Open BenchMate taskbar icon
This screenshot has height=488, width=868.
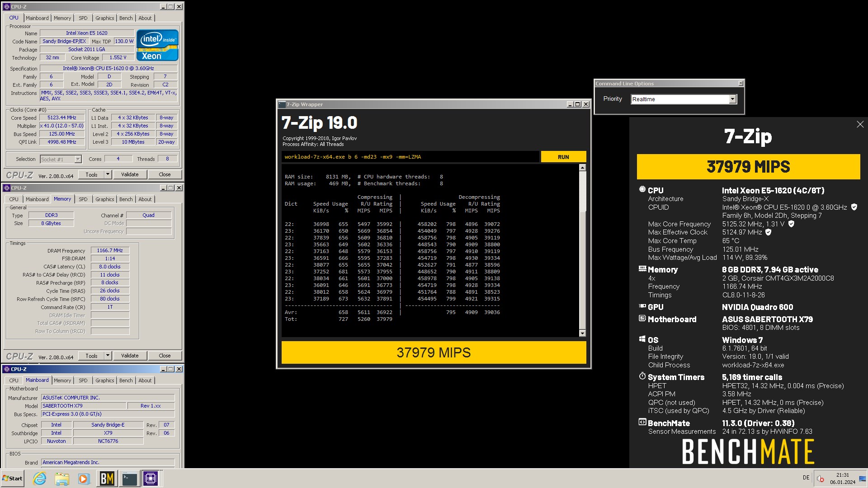[x=107, y=479]
